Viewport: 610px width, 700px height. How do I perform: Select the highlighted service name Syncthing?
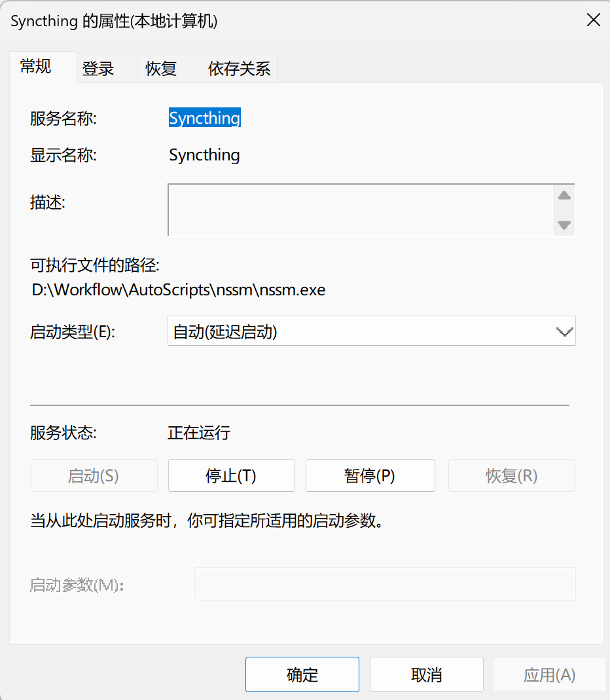point(204,118)
